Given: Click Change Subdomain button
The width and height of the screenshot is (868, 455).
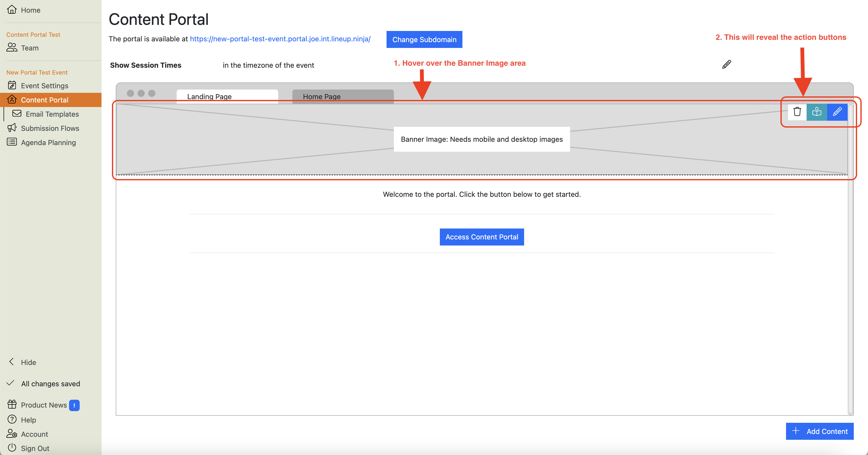Looking at the screenshot, I should point(424,39).
